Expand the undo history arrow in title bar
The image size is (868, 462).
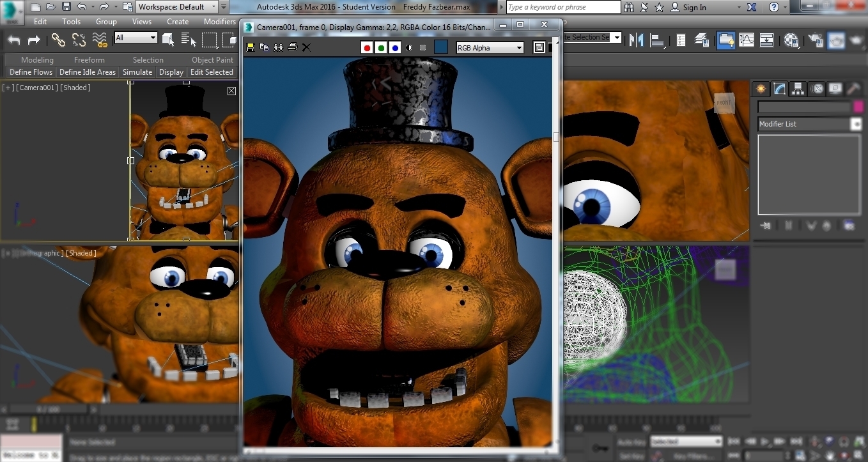pyautogui.click(x=93, y=7)
